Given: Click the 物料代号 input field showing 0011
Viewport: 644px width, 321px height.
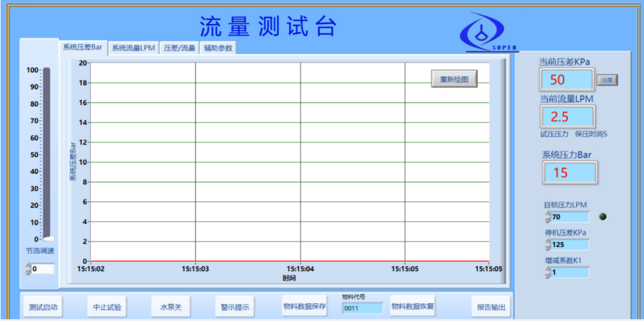Looking at the screenshot, I should click(x=362, y=308).
